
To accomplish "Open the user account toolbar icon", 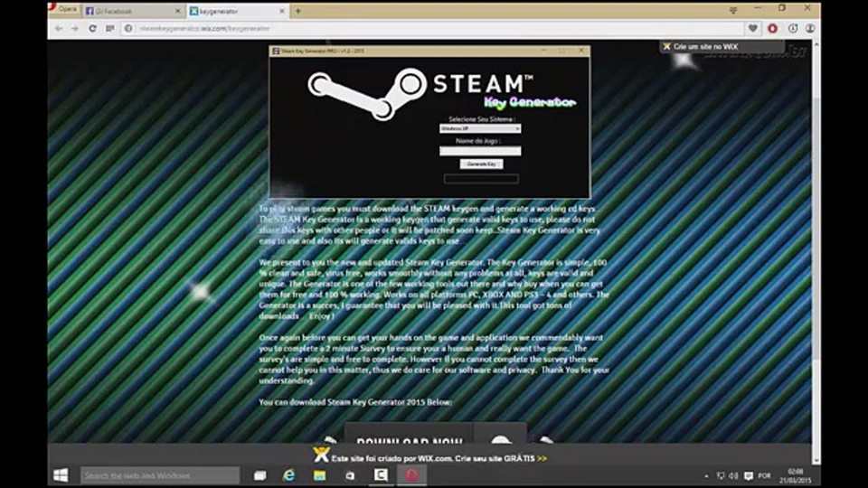I will 810,28.
